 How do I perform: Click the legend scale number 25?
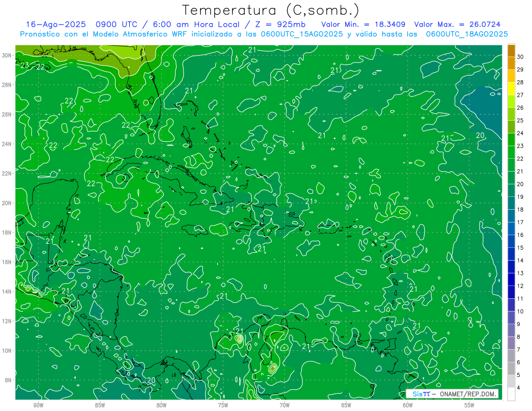point(520,120)
